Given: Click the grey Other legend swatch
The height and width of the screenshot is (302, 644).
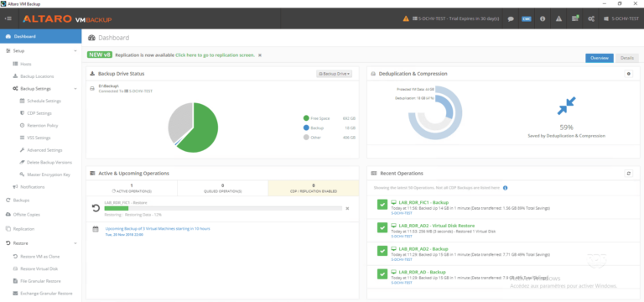Looking at the screenshot, I should coord(306,138).
